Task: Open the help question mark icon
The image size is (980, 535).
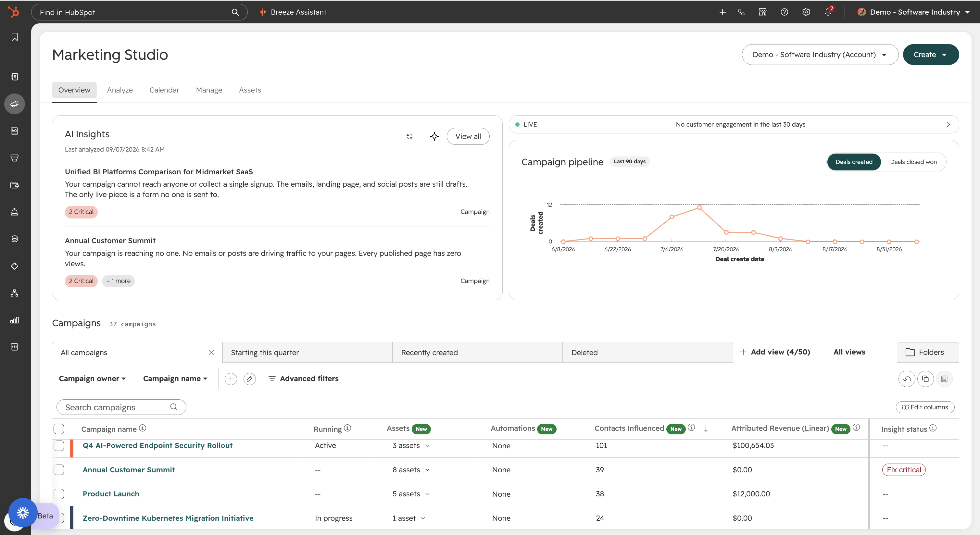Action: (x=784, y=12)
